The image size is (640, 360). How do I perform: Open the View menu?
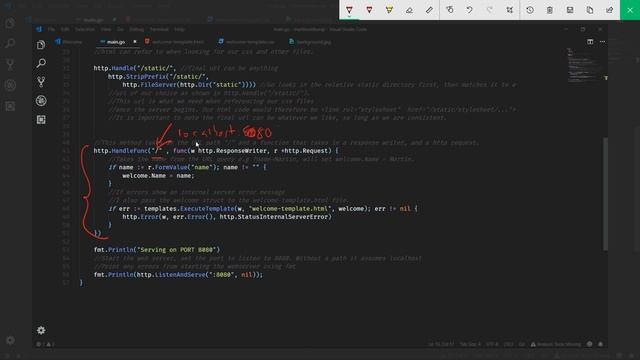pos(106,29)
